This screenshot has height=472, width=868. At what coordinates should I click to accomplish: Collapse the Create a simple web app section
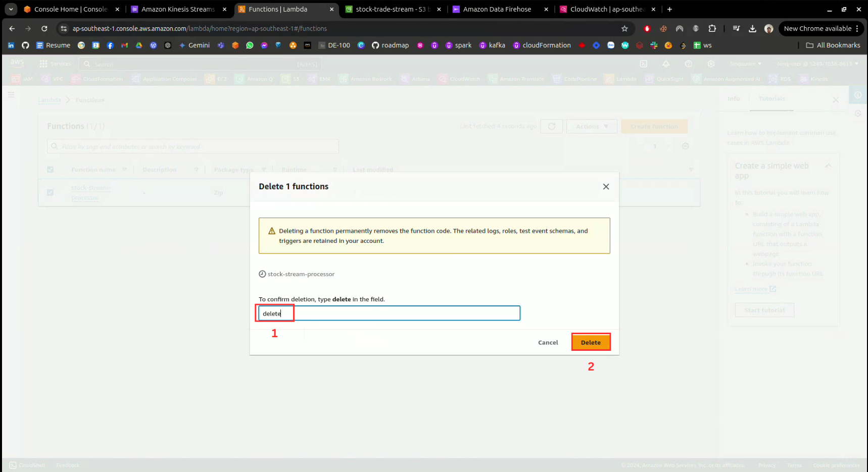828,166
